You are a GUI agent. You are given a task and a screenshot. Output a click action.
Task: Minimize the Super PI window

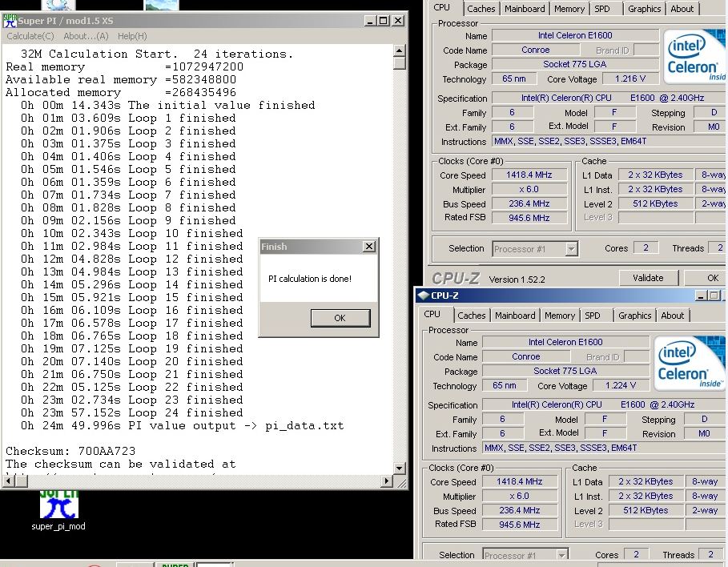click(x=370, y=21)
